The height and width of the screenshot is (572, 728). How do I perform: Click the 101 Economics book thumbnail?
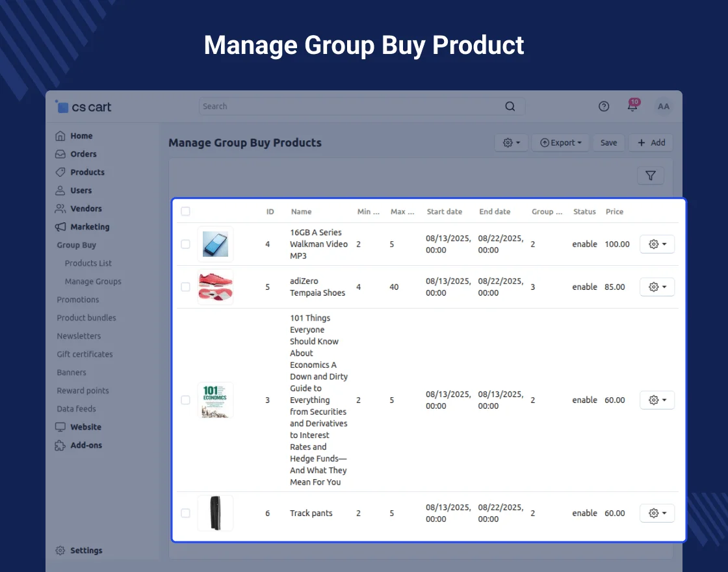click(x=215, y=400)
